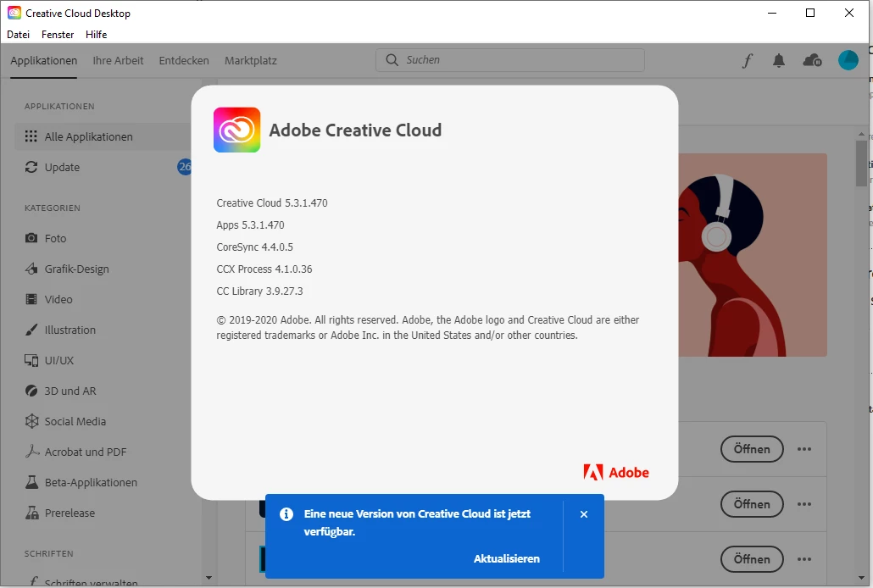The image size is (873, 588).
Task: Open the Foto category
Action: (x=55, y=238)
